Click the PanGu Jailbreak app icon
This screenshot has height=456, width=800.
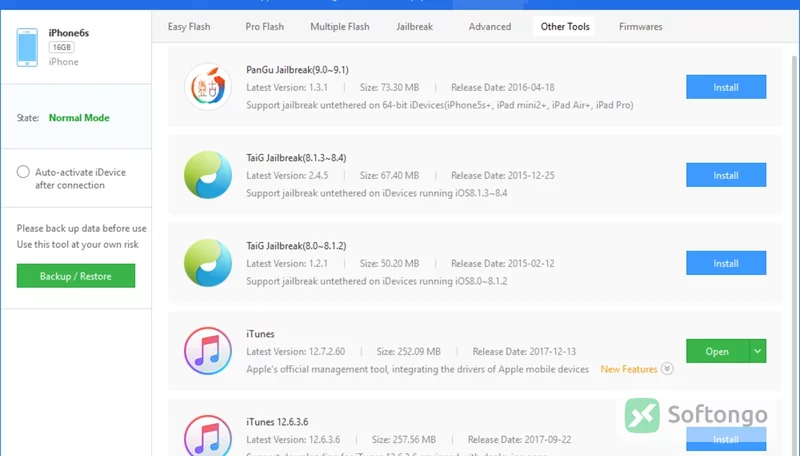click(208, 87)
